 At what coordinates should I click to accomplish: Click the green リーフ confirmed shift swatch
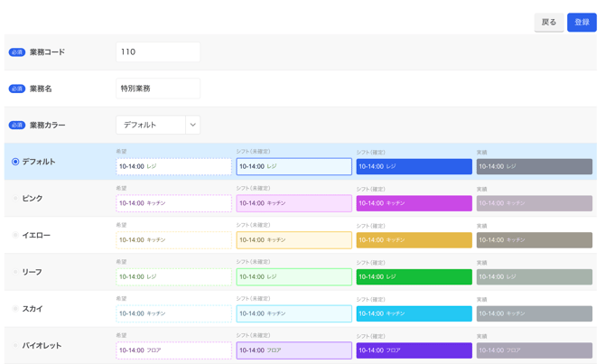(414, 276)
